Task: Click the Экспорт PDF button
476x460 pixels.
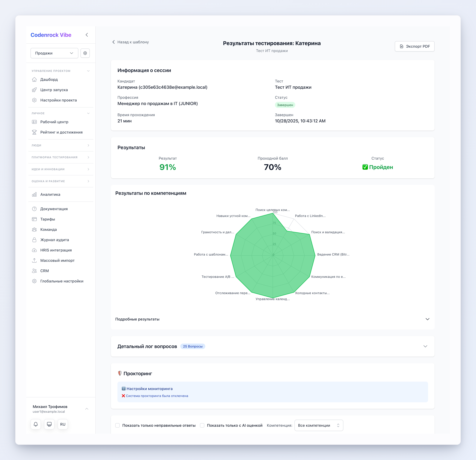Action: [x=415, y=46]
